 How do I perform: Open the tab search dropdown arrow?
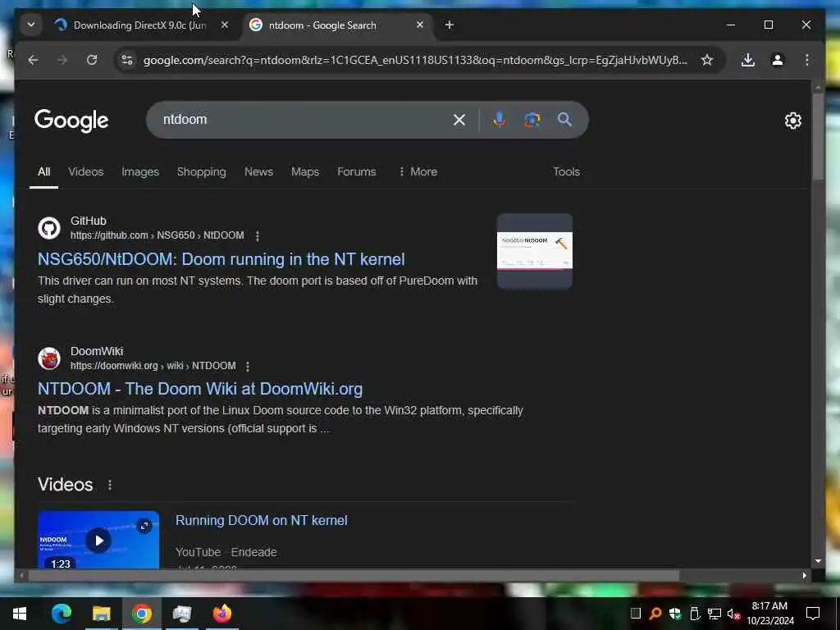[30, 25]
